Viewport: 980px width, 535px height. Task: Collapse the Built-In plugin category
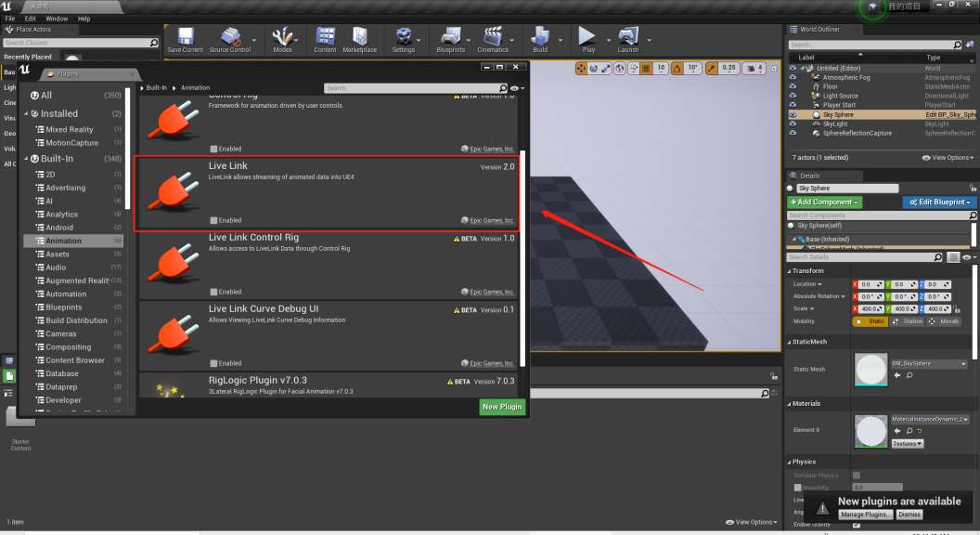(26, 159)
